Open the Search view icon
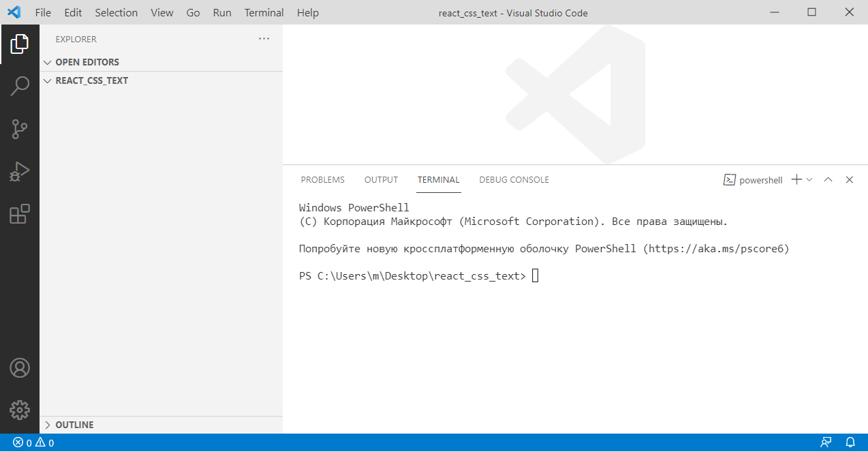 [x=20, y=86]
